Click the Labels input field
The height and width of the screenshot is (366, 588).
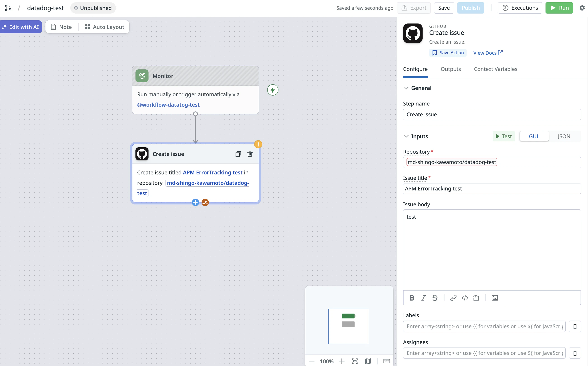point(484,326)
